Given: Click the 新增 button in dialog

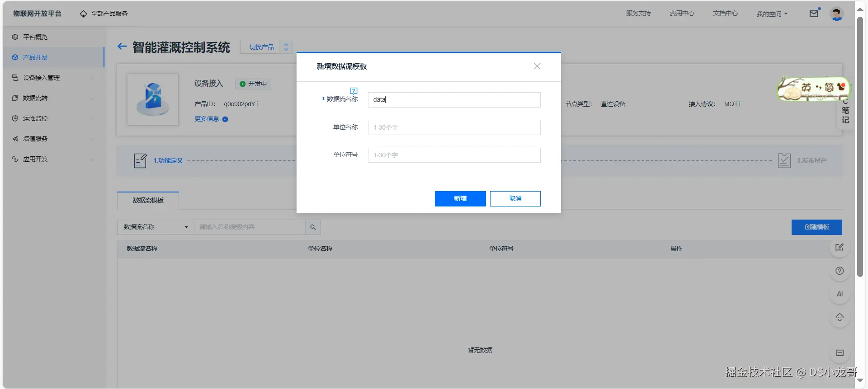Looking at the screenshot, I should (x=460, y=199).
